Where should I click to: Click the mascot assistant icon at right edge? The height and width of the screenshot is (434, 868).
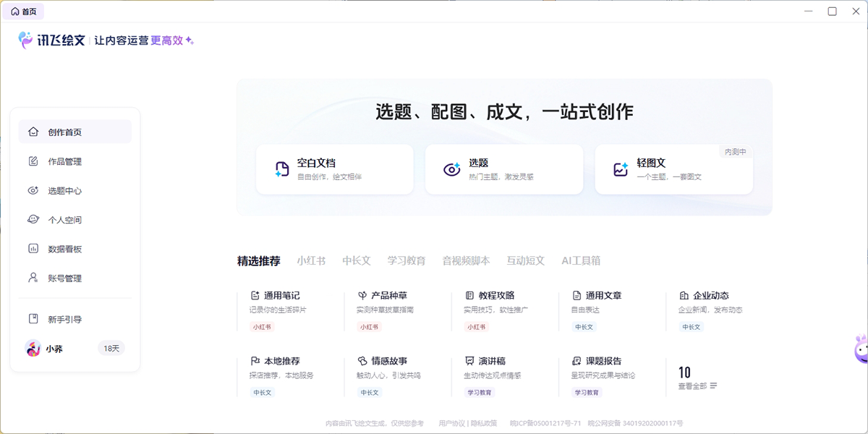point(859,350)
